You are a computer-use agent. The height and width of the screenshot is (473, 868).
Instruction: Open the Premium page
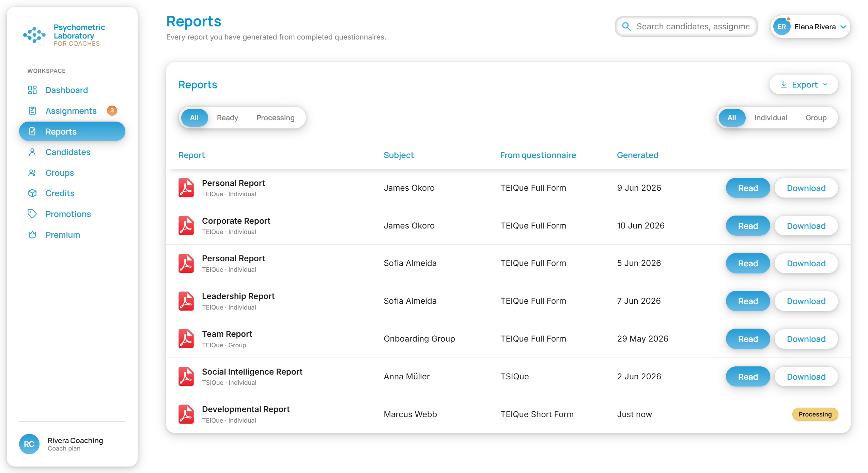click(x=72, y=235)
